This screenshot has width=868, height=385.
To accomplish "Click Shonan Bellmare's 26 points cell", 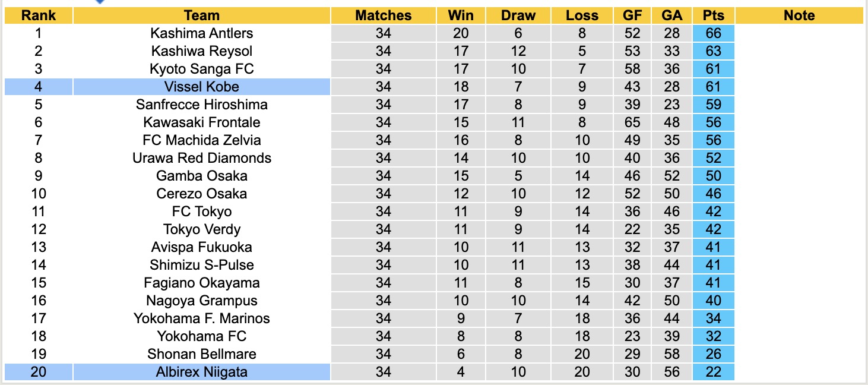I will pos(713,354).
